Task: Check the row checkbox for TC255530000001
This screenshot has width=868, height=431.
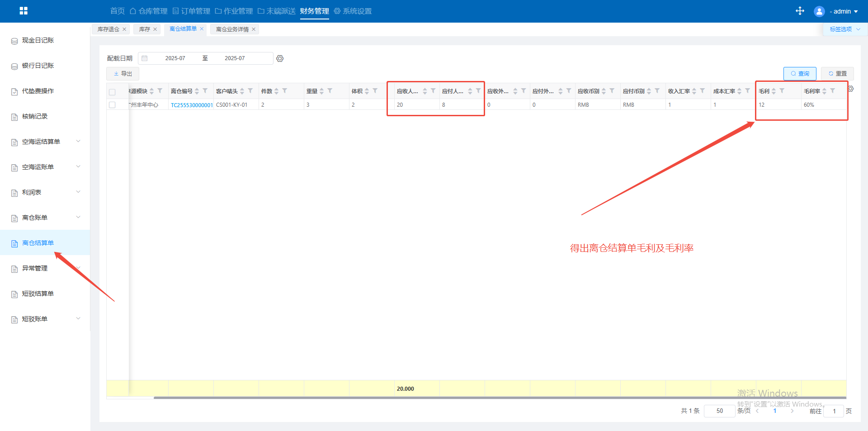Action: pos(112,105)
